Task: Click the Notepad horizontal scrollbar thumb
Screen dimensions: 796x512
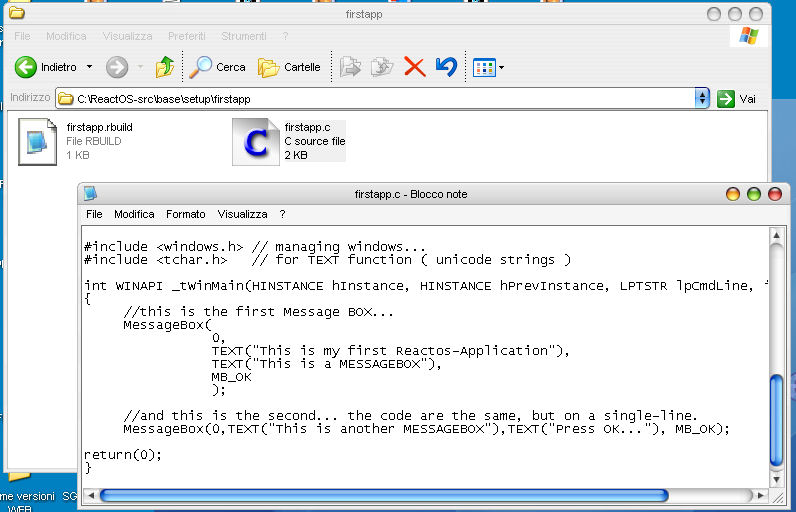Action: (384, 495)
